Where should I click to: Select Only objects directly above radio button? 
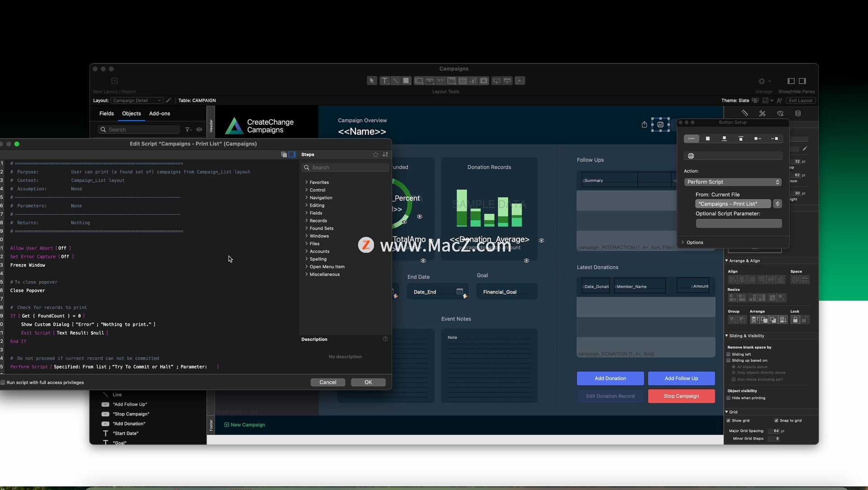pos(733,373)
